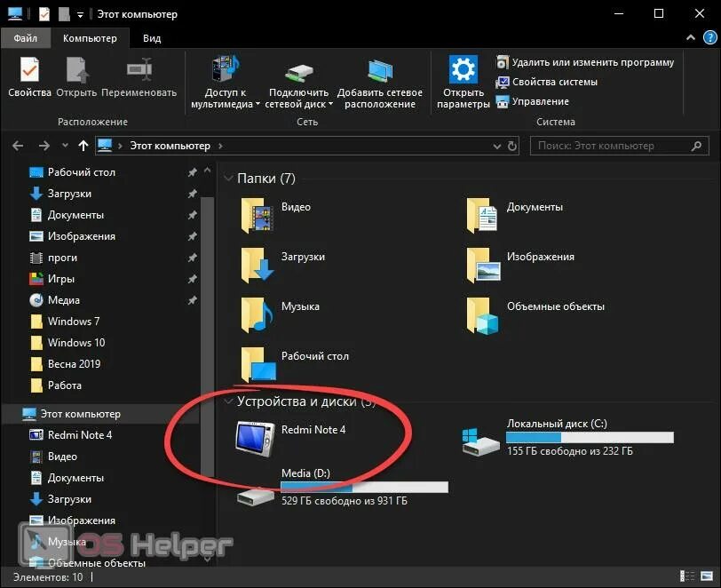
Task: Click Добавить сетевое расположение
Action: pos(380,82)
